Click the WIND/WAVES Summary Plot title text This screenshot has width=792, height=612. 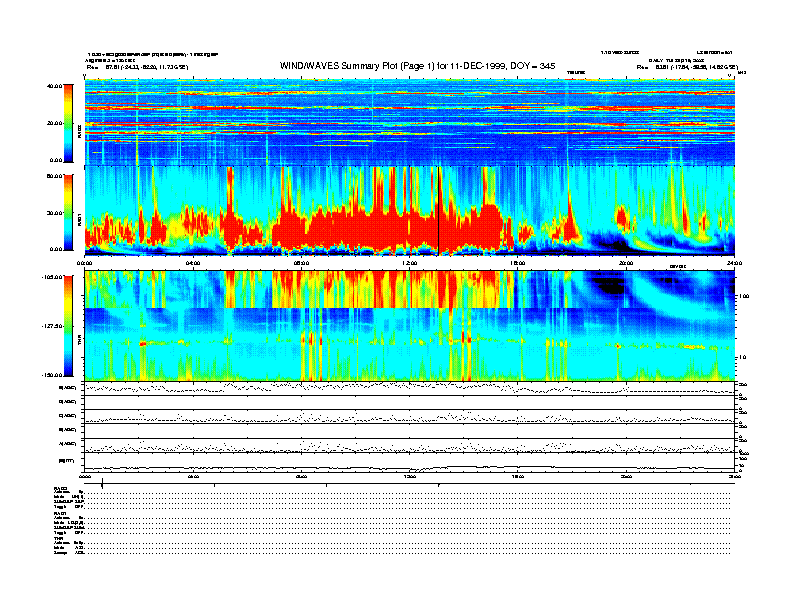[417, 66]
